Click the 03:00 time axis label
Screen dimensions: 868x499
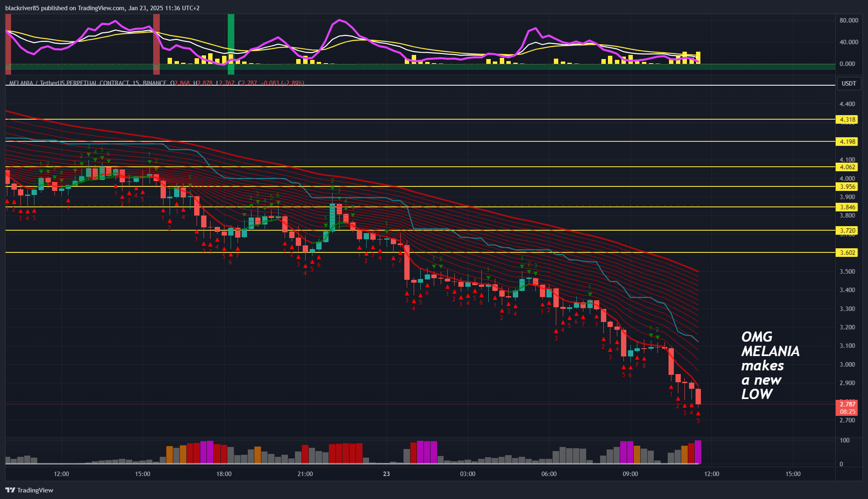[468, 474]
